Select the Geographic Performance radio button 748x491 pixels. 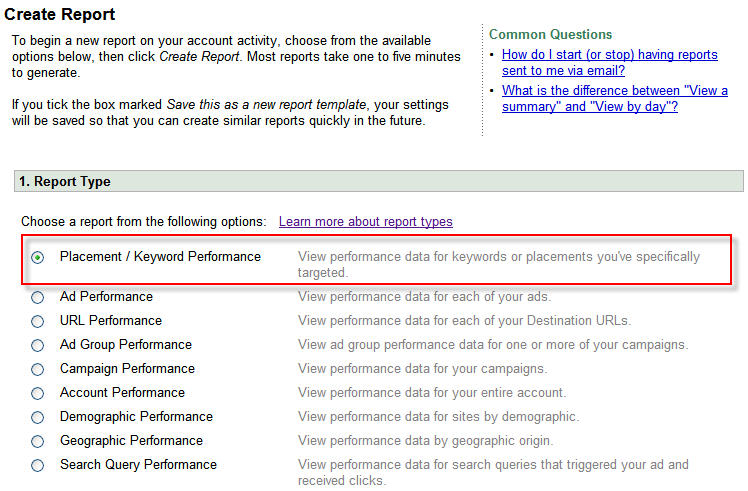click(x=38, y=441)
